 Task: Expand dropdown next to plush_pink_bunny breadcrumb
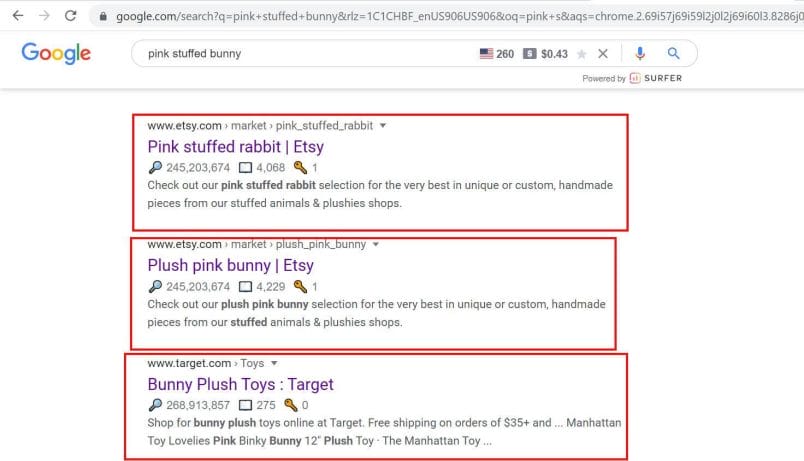(x=376, y=245)
